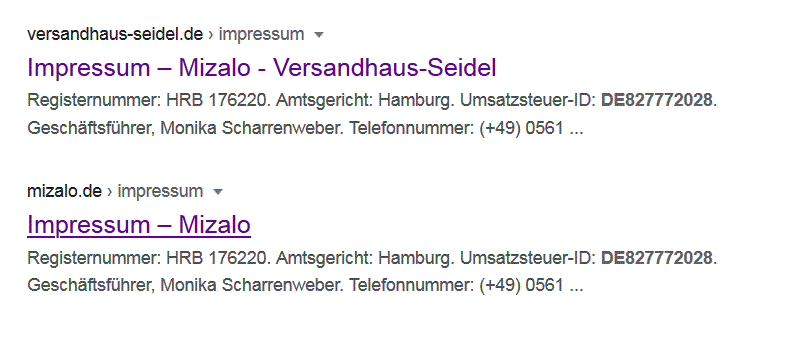Click 'Registernummer: HRB 176220' in first snippet
The image size is (790, 363).
click(146, 100)
